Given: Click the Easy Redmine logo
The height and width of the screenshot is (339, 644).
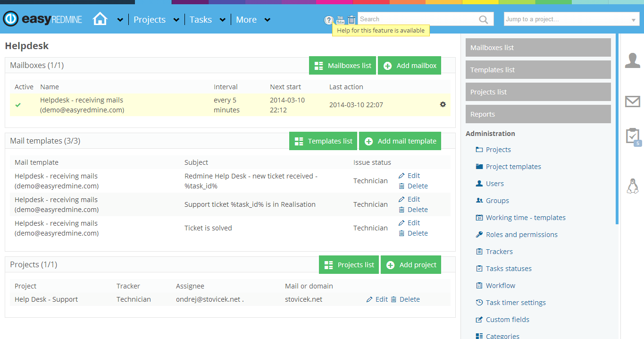Looking at the screenshot, I should 42,19.
